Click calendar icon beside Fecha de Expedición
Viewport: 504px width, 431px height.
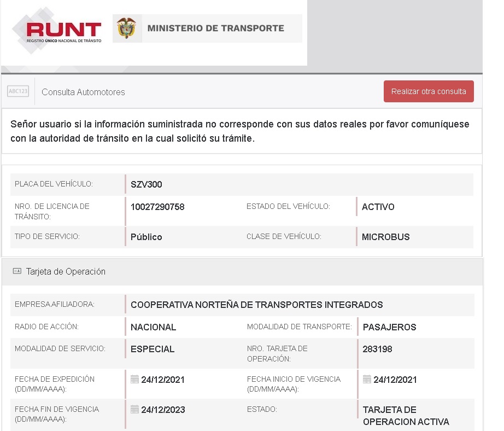134,379
